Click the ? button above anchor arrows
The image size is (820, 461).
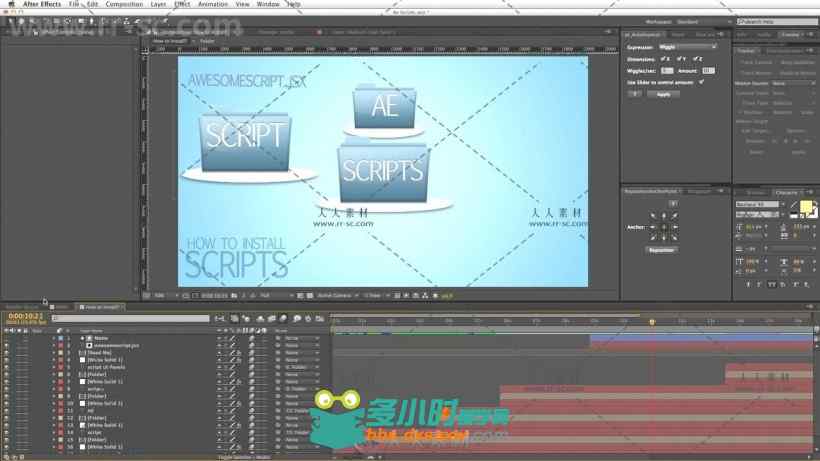(673, 203)
